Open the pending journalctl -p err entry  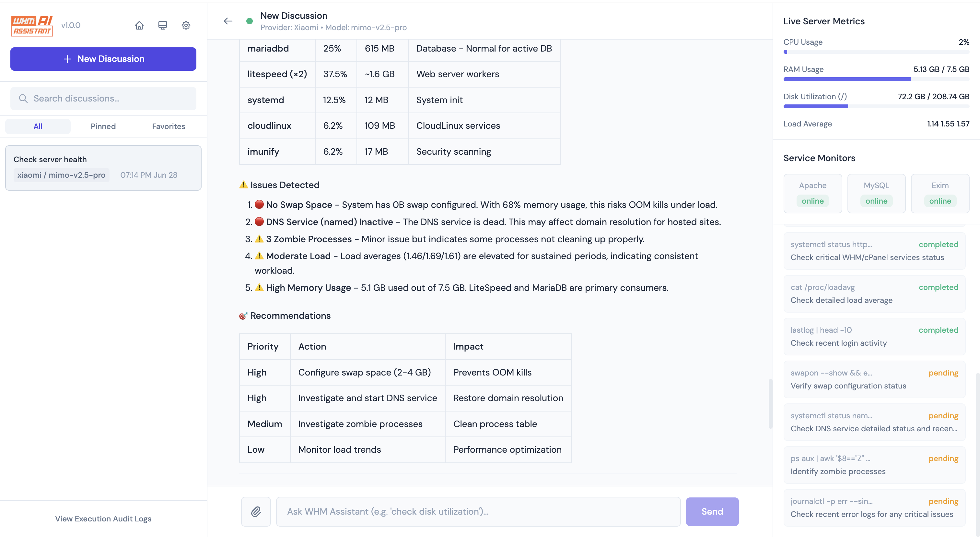[x=874, y=508]
